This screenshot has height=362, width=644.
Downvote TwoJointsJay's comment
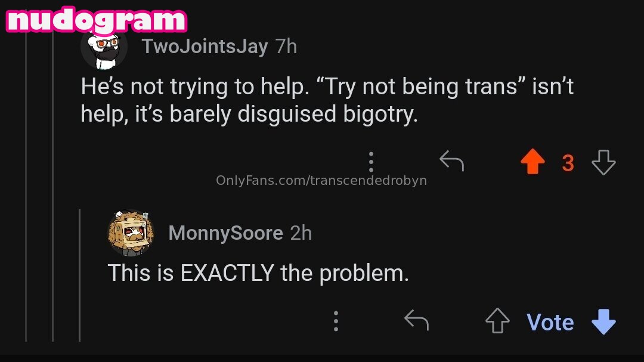point(603,162)
